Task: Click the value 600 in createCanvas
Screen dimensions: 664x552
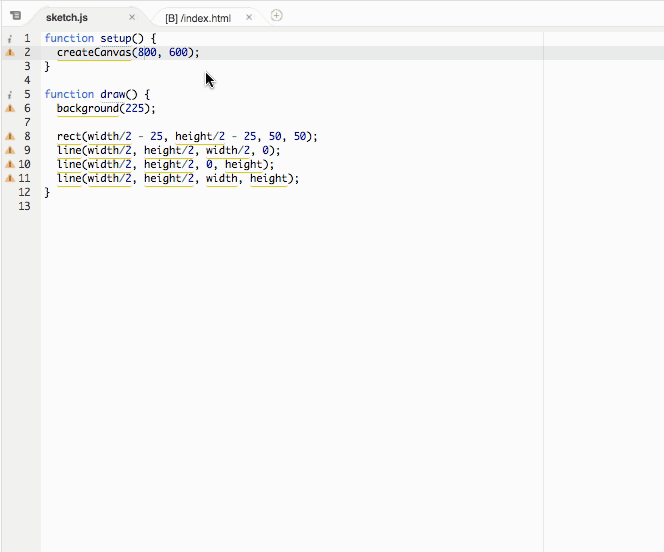Action: tap(178, 52)
